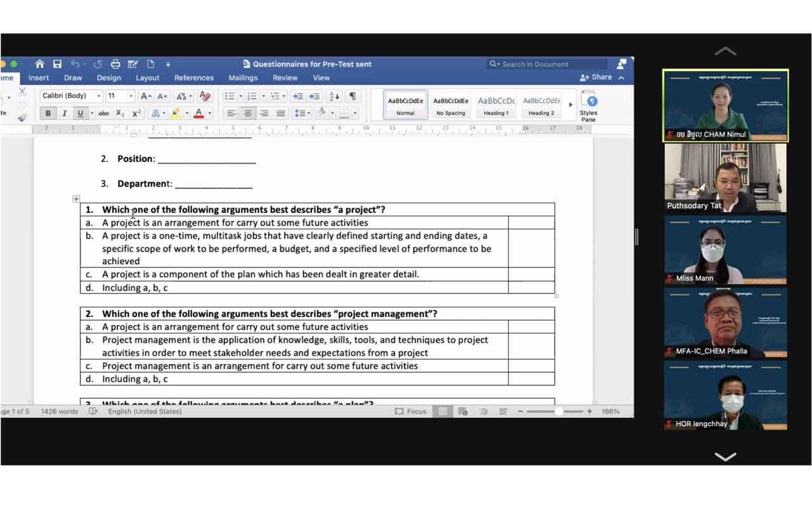The width and height of the screenshot is (812, 508).
Task: Apply strikethrough formatting
Action: 103,114
